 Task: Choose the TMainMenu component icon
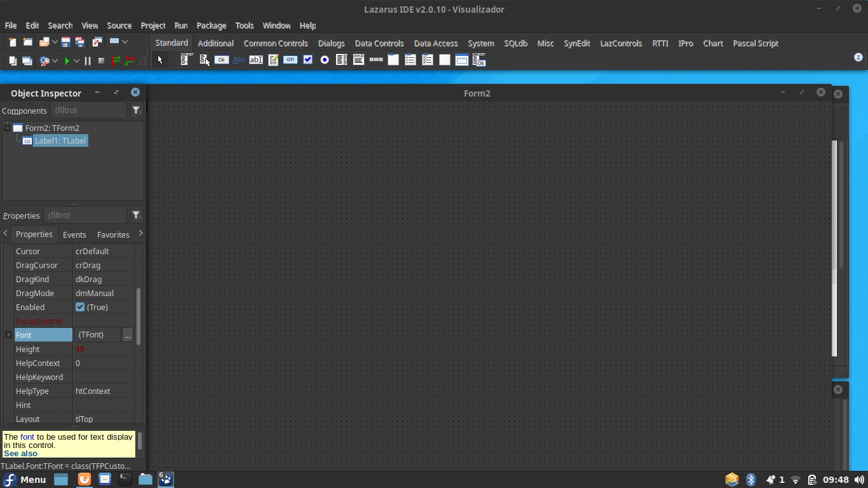186,60
